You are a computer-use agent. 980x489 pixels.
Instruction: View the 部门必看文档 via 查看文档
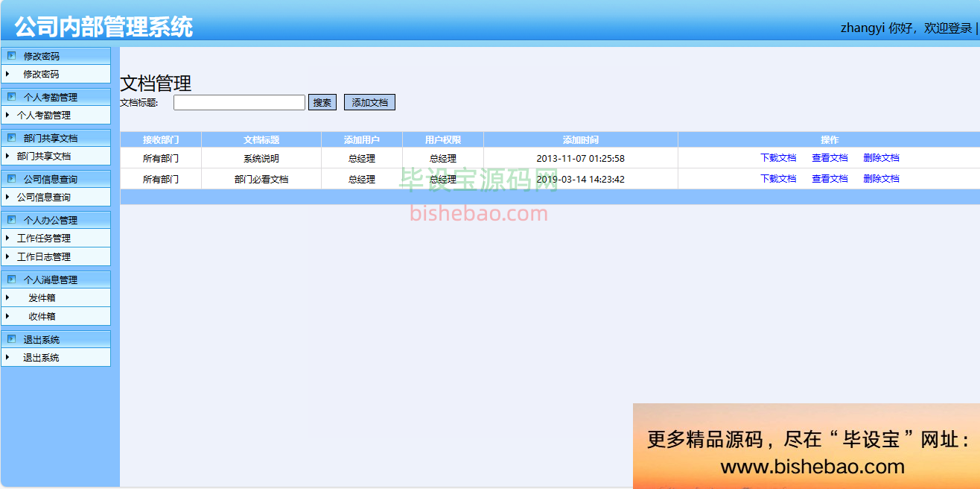coord(830,179)
